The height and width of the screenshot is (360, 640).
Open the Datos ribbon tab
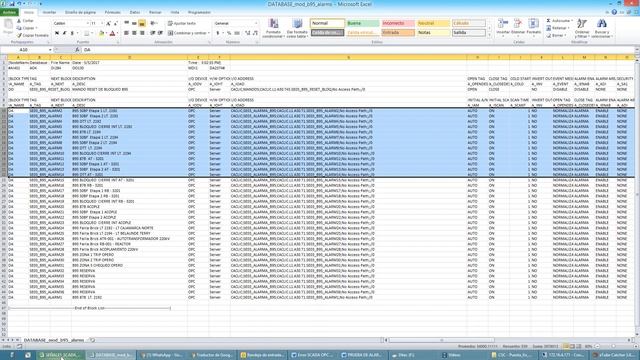tap(135, 13)
